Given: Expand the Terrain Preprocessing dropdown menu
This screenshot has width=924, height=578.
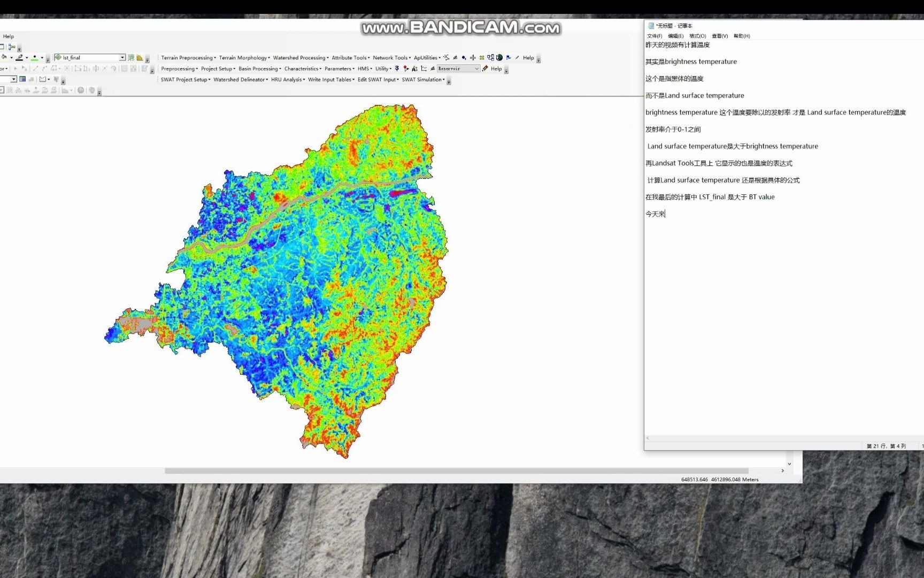Looking at the screenshot, I should point(187,58).
